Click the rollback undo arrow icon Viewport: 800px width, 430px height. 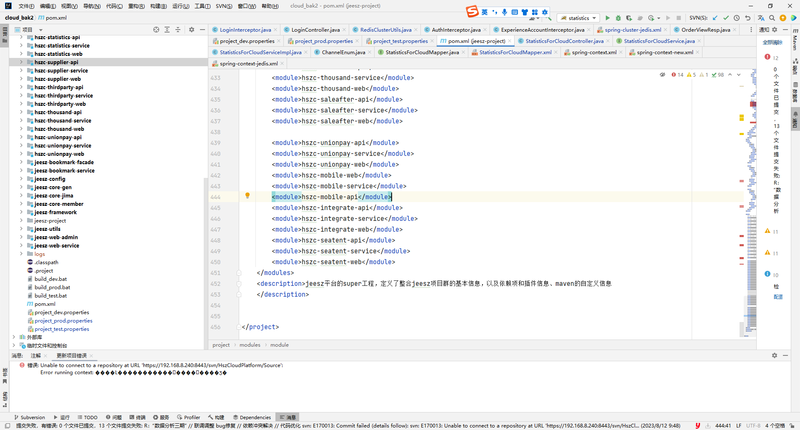[x=747, y=18]
